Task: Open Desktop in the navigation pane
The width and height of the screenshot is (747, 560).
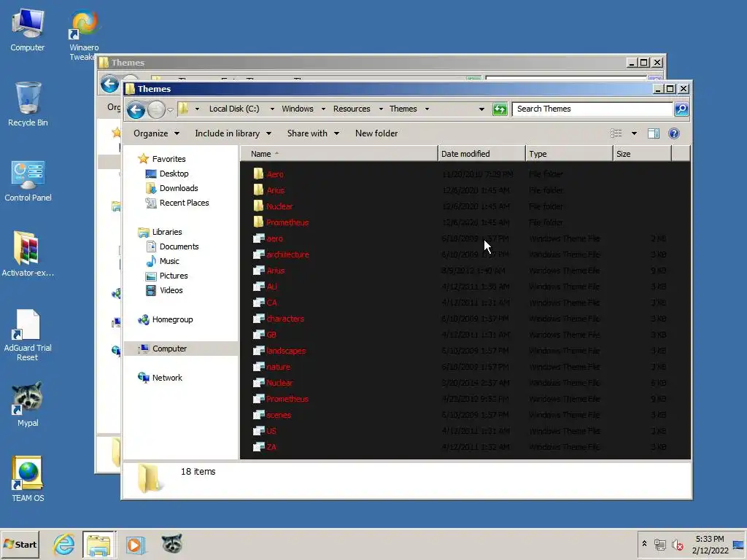Action: (x=167, y=174)
